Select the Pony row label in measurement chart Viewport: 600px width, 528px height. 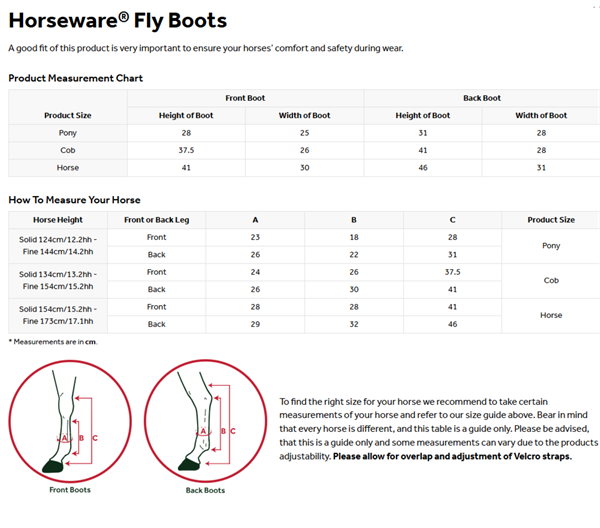(67, 133)
